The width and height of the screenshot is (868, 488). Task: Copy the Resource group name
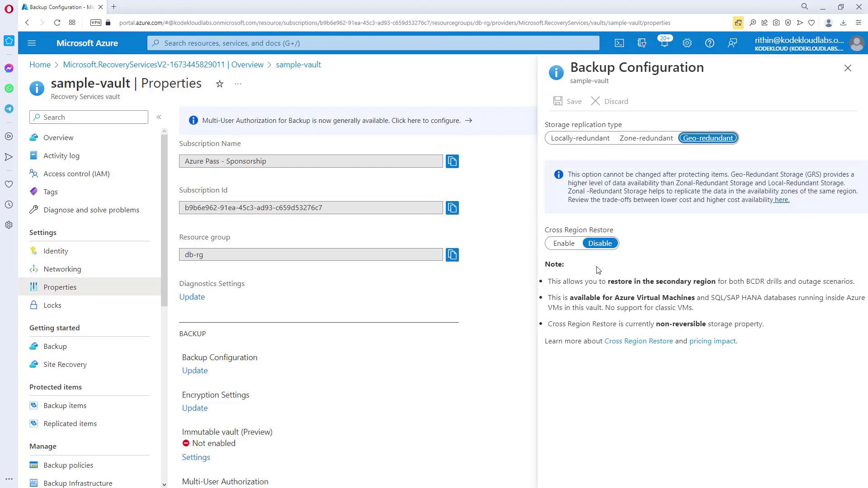452,254
